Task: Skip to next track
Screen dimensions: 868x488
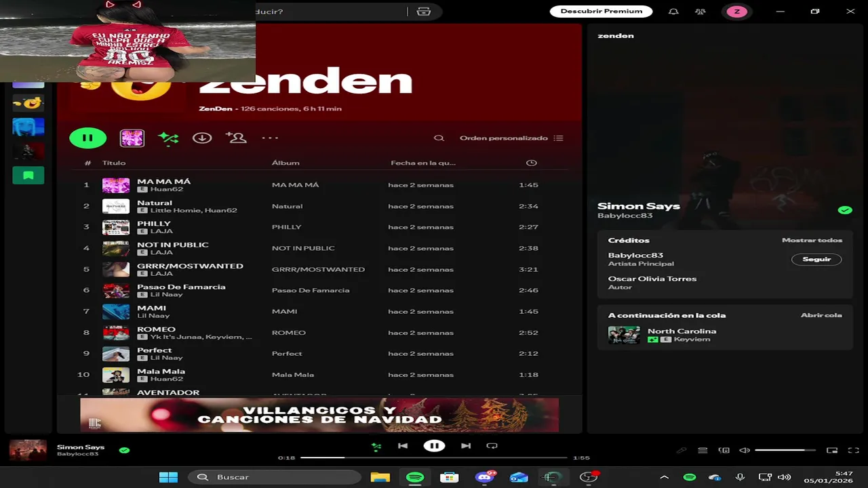Action: click(x=466, y=446)
